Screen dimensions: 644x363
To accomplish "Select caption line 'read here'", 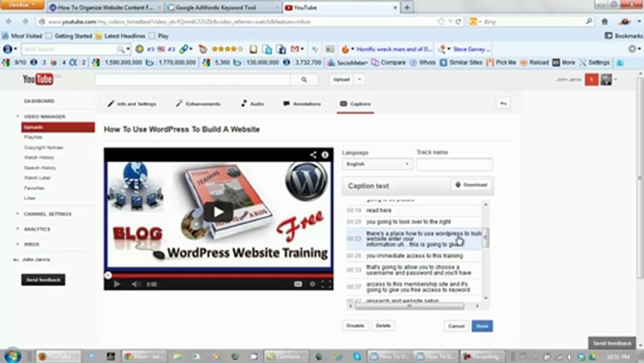I will (413, 210).
